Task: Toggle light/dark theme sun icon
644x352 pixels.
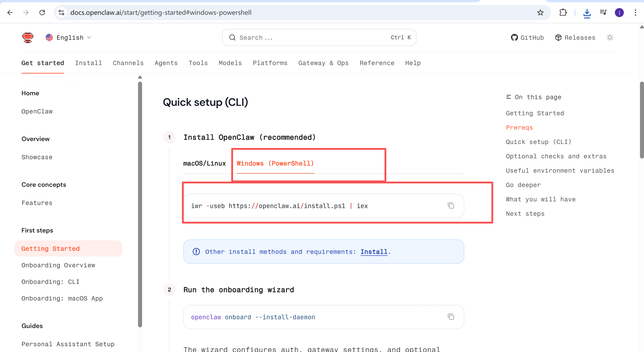Action: (610, 37)
